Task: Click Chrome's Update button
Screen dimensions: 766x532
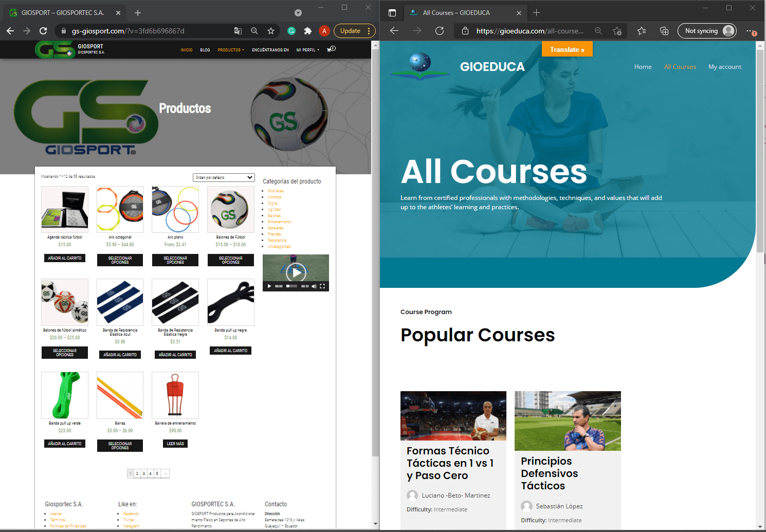Action: 354,31
